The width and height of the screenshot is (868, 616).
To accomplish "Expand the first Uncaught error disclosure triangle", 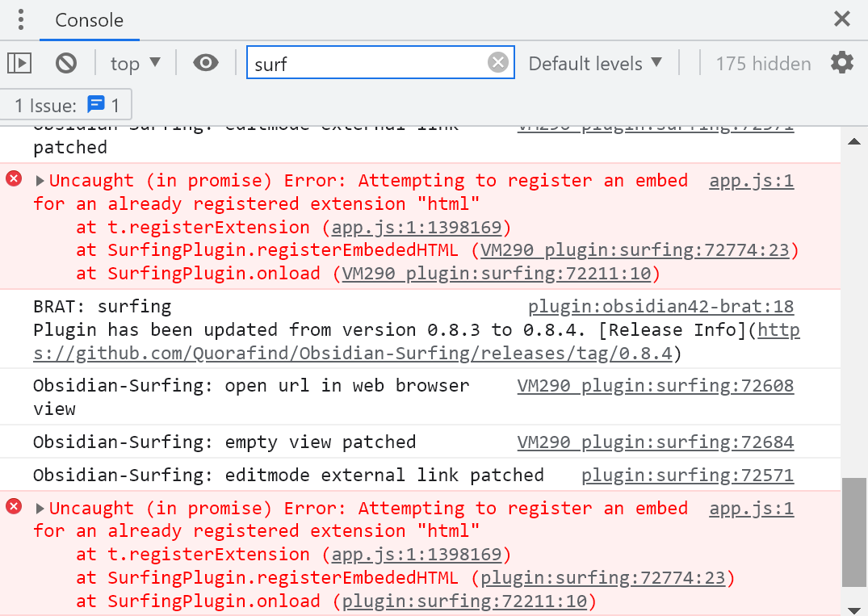I will pos(40,180).
